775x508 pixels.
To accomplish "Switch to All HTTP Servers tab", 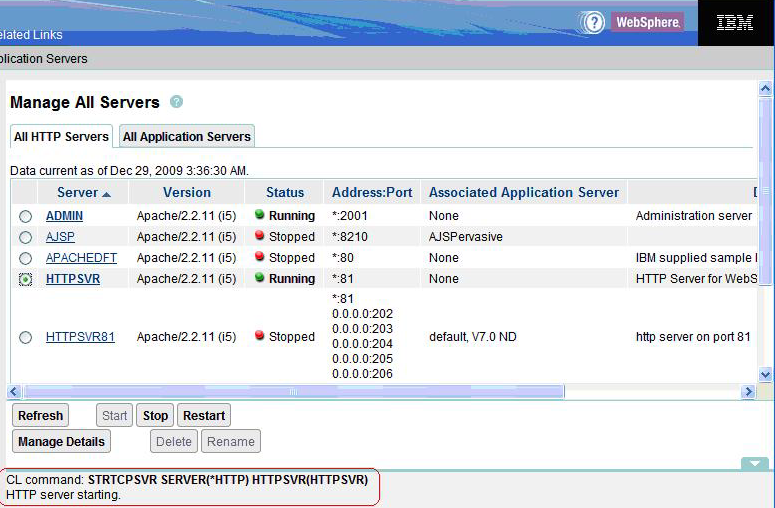I will [61, 136].
